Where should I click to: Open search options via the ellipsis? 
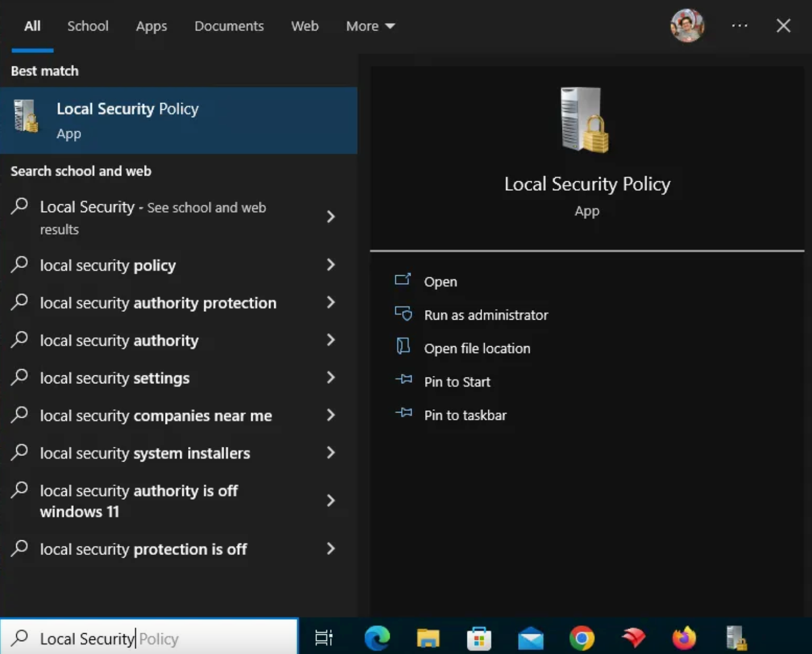coord(739,25)
